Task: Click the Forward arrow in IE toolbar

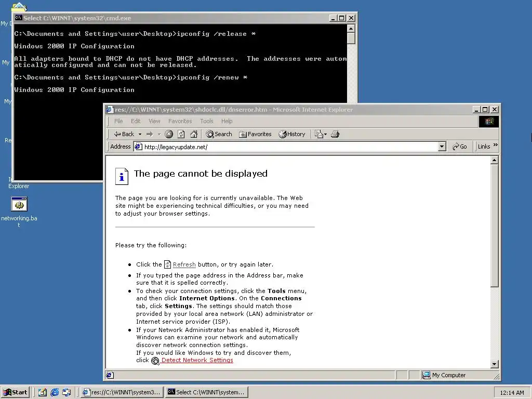Action: (x=150, y=134)
